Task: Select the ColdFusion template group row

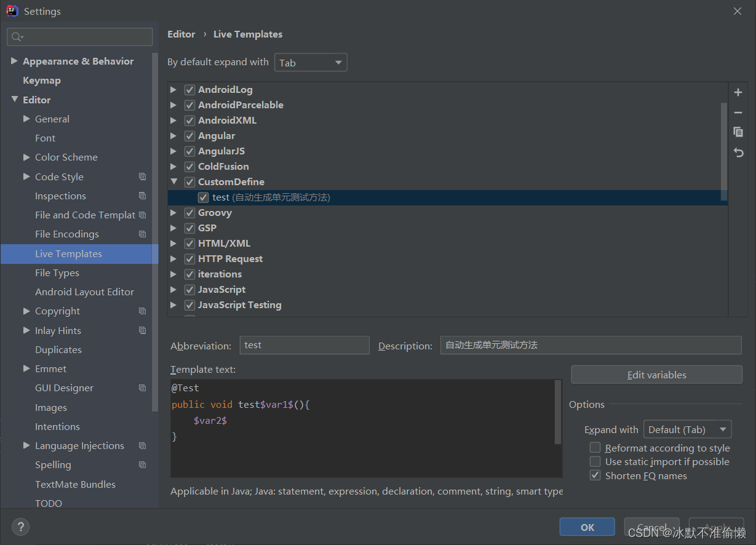Action: [x=447, y=167]
